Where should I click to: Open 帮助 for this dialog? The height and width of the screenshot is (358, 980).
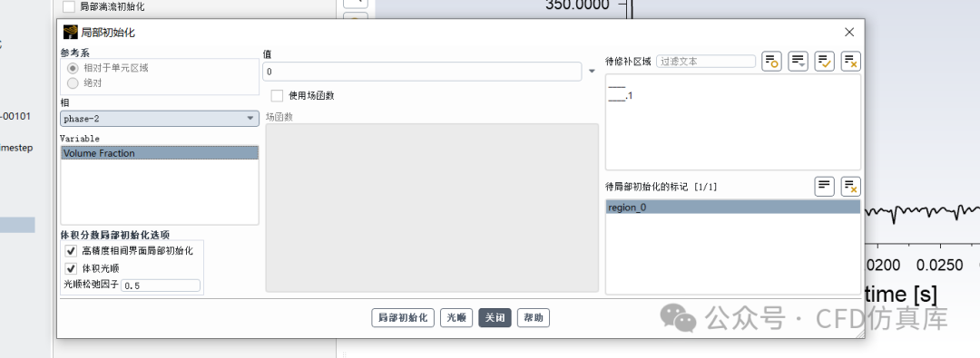click(534, 318)
